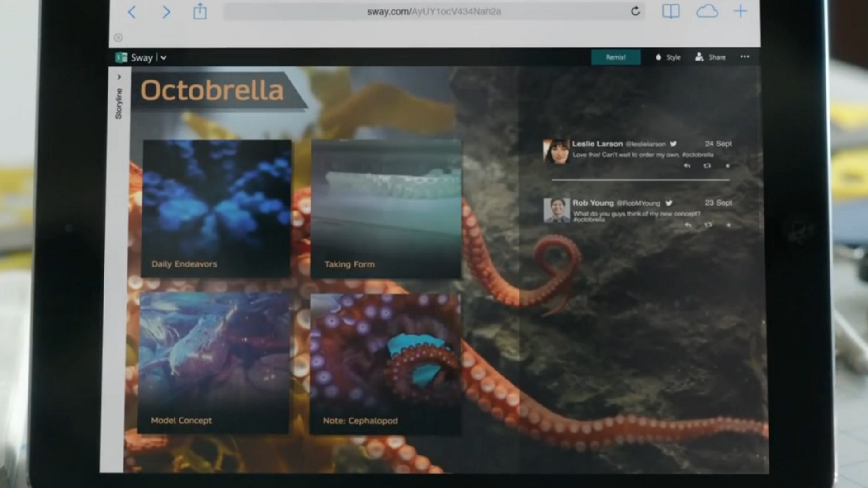868x488 pixels.
Task: Open iCloud tabs cloud icon
Action: pos(707,11)
